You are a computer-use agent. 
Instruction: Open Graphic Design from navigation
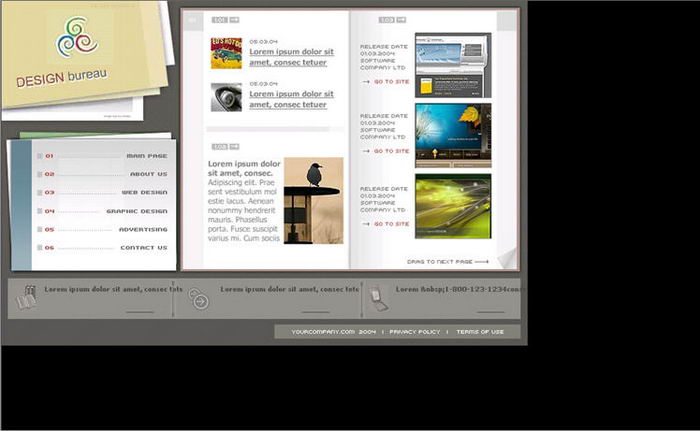137,211
